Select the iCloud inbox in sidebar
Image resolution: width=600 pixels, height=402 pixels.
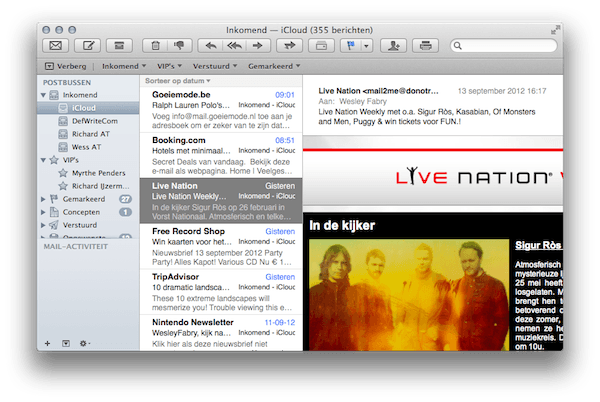tap(88, 108)
